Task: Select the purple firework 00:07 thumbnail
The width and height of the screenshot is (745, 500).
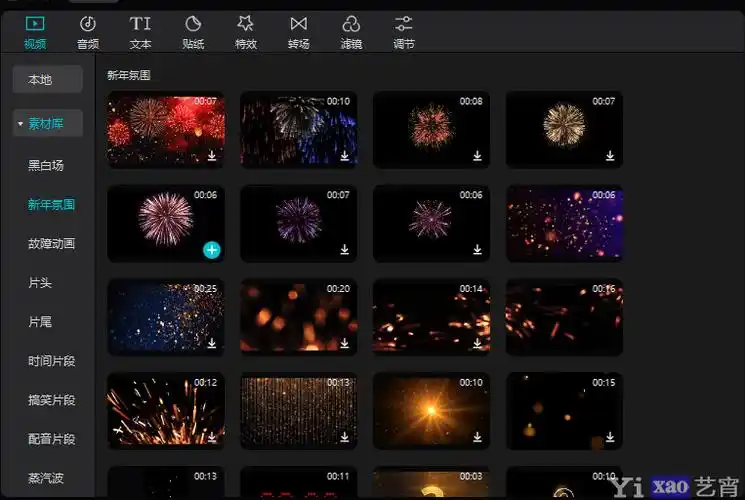Action: (299, 223)
